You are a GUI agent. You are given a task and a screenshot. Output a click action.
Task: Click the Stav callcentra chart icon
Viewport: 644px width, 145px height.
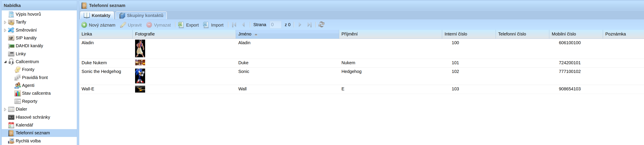(17, 93)
